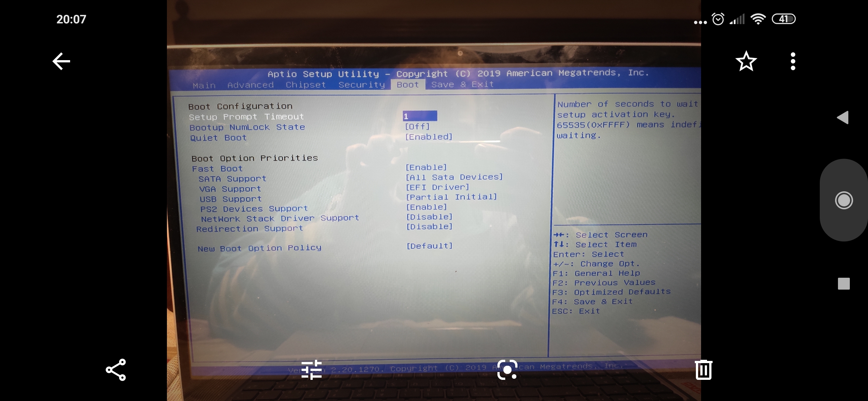The image size is (868, 401).
Task: Access Boot Option Priorities section
Action: pos(253,157)
